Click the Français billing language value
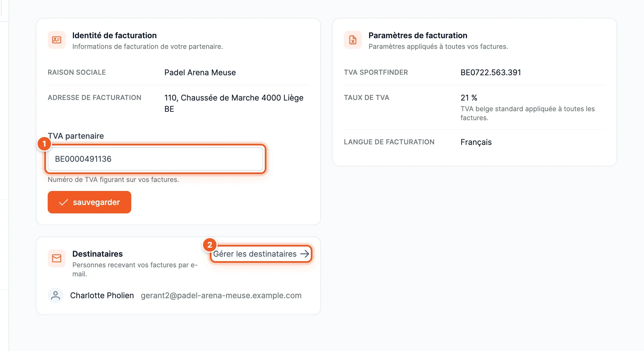The width and height of the screenshot is (644, 351). (x=476, y=142)
